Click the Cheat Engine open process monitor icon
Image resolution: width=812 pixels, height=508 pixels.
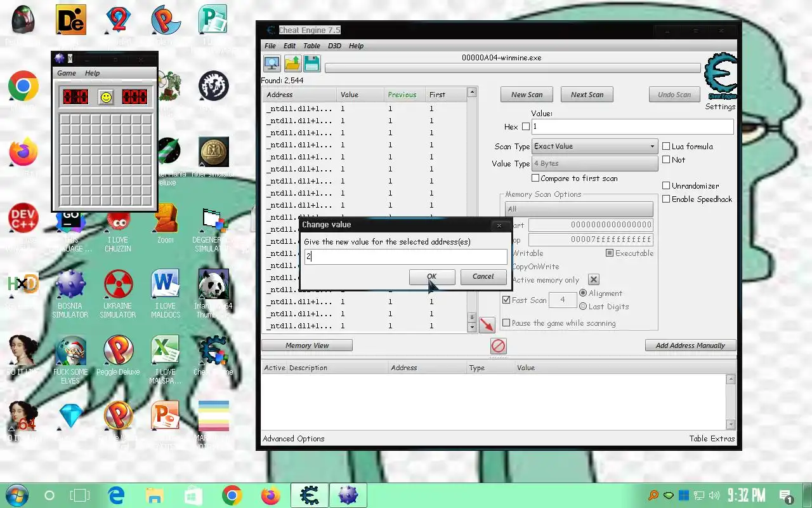pos(272,63)
